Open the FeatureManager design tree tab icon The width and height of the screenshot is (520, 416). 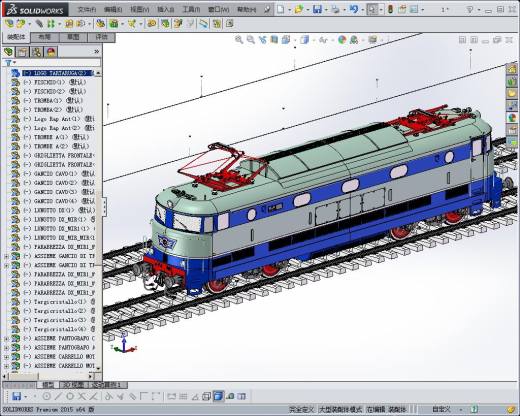coord(9,52)
